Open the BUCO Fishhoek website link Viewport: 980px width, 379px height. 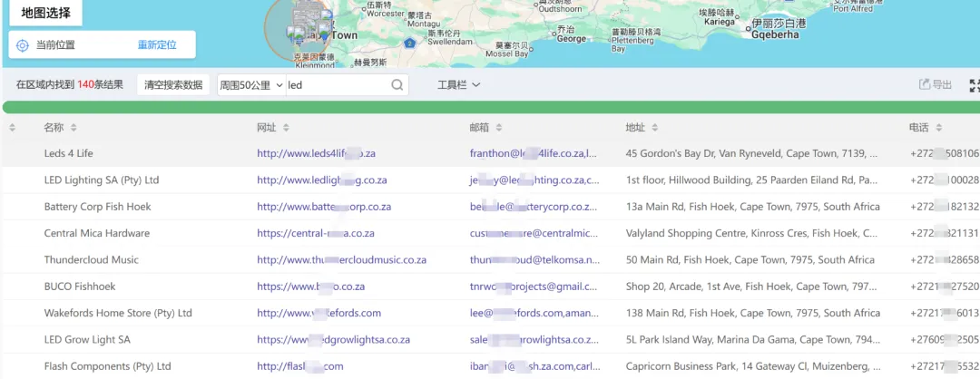[310, 287]
